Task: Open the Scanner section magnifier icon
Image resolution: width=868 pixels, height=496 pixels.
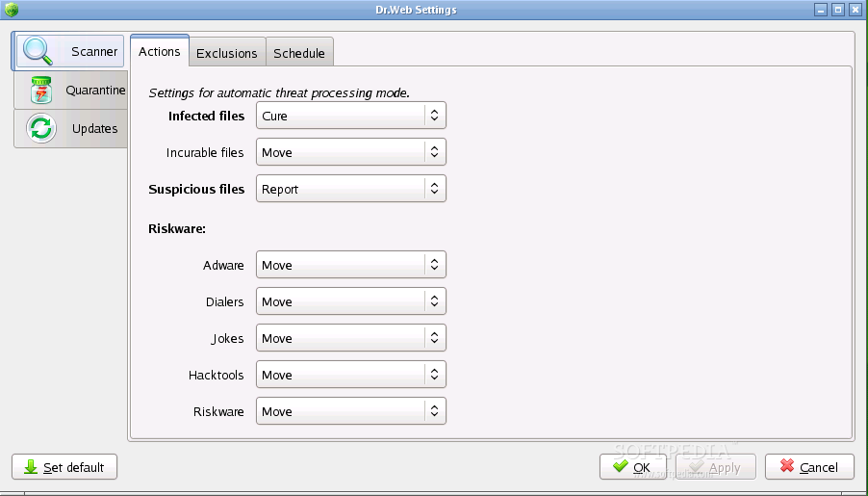Action: [x=38, y=51]
